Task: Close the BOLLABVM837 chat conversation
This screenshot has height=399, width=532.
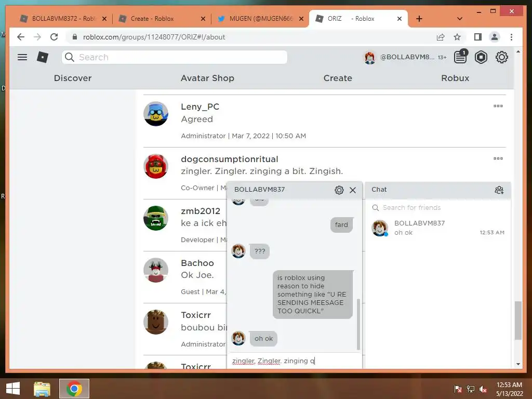Action: [x=353, y=190]
